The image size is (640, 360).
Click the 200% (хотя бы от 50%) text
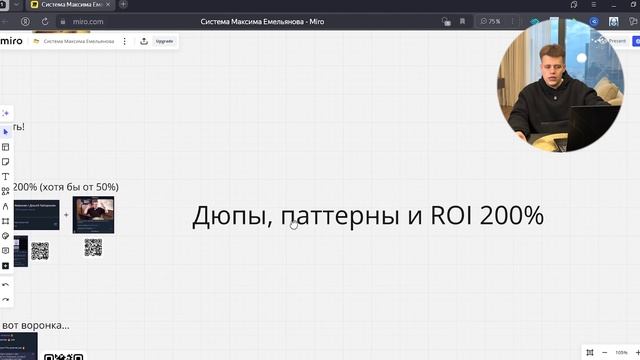point(66,187)
